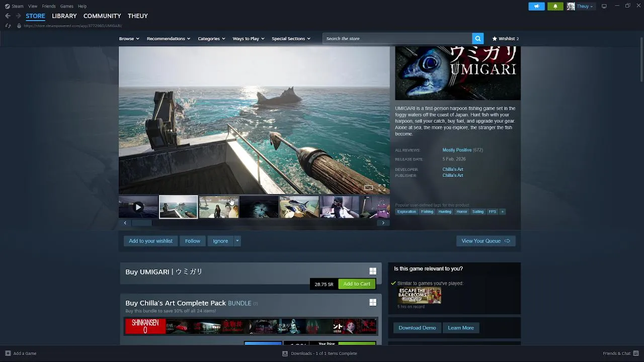This screenshot has width=644, height=362.
Task: Select the tuna fish catch screenshot thumbnail
Action: (299, 207)
